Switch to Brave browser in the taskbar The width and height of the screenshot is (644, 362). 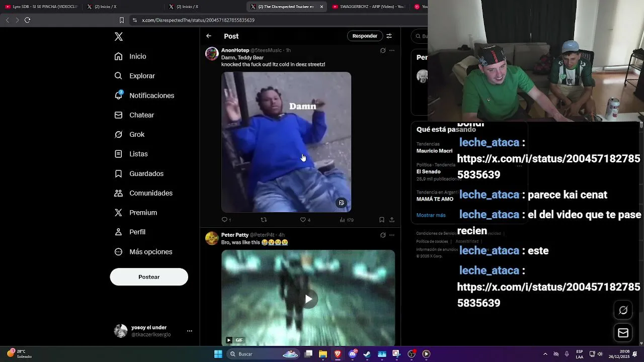(x=338, y=354)
